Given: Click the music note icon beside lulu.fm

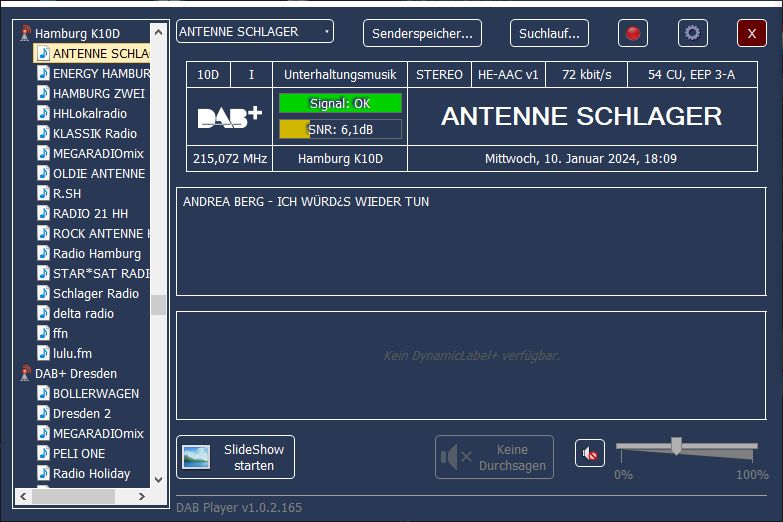Looking at the screenshot, I should click(x=43, y=353).
